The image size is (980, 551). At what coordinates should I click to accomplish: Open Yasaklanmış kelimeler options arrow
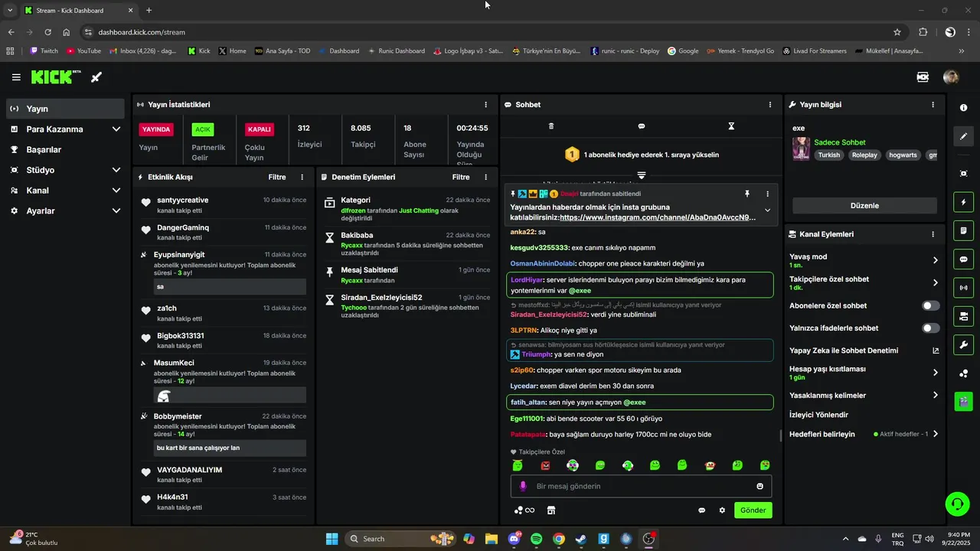tap(935, 395)
